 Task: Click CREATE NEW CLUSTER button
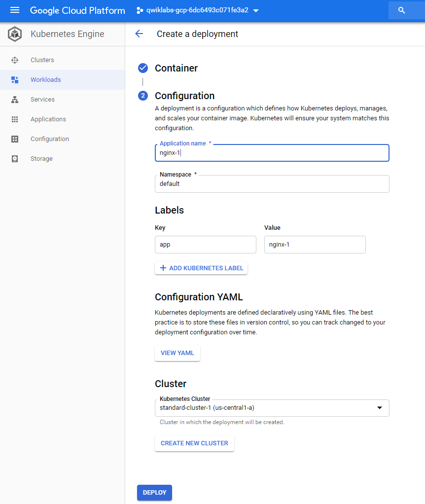(x=194, y=443)
